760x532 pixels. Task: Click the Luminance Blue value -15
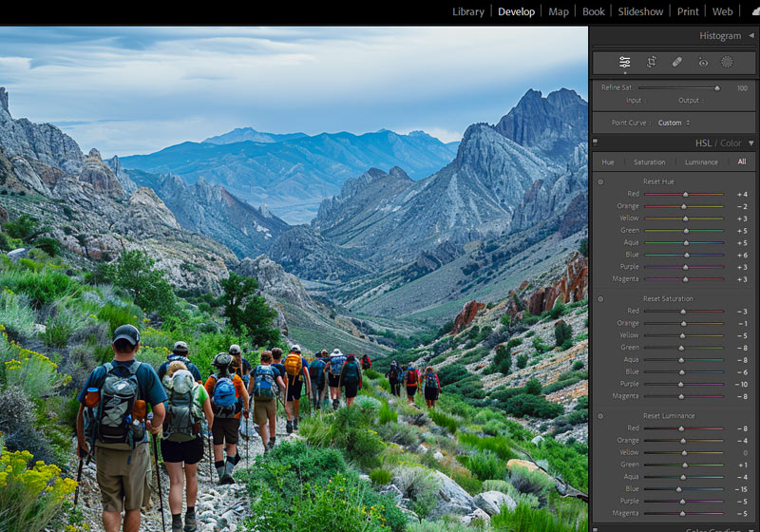point(741,489)
